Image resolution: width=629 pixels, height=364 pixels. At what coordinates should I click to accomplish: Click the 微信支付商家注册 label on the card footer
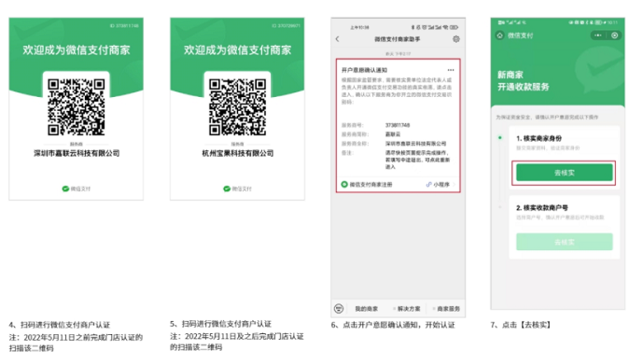(370, 185)
